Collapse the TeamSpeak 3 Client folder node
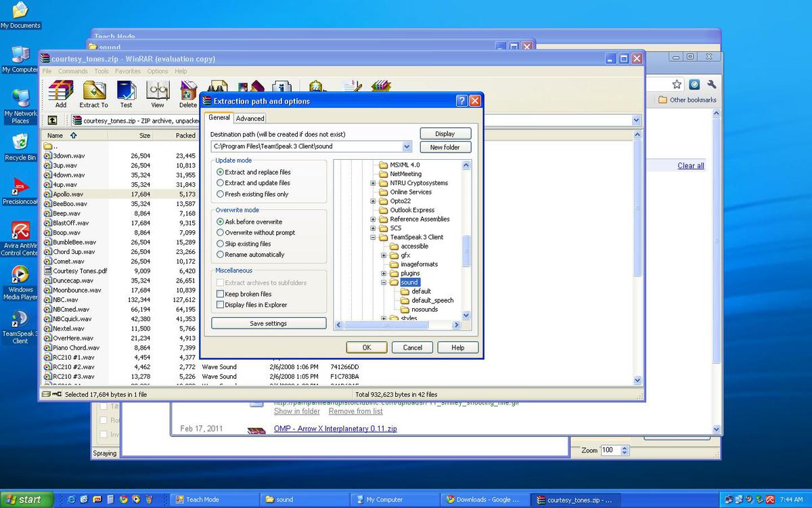The width and height of the screenshot is (812, 508). click(373, 237)
